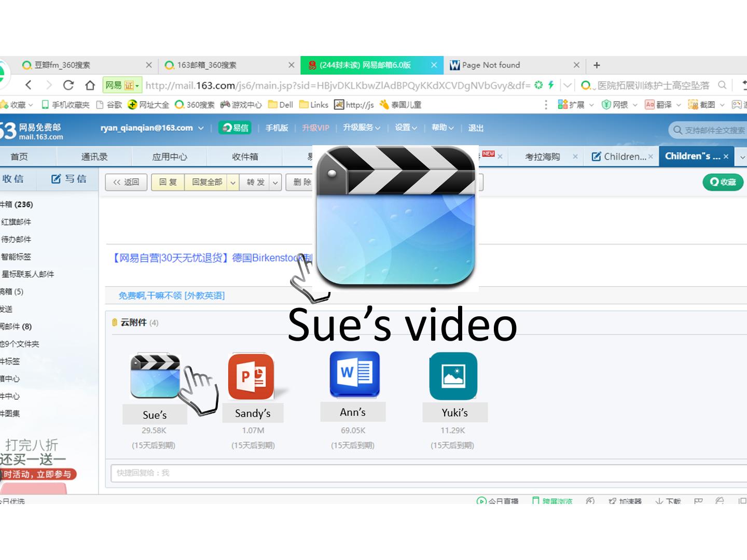The height and width of the screenshot is (560, 747).
Task: Click the 写信 compose button
Action: click(69, 179)
